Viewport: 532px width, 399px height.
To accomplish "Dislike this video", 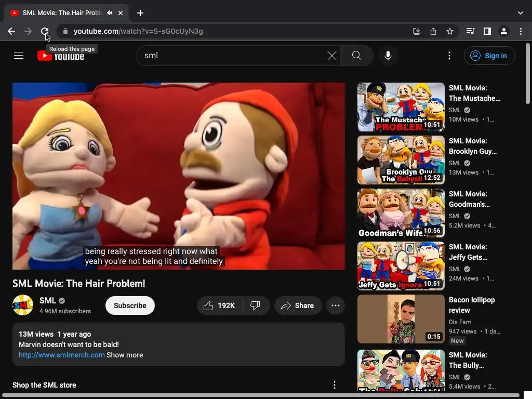I will (256, 305).
